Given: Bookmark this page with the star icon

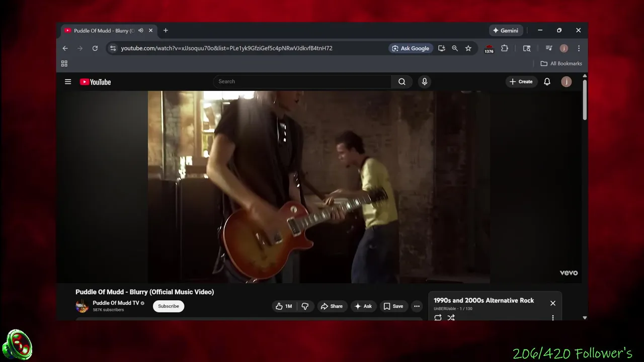Looking at the screenshot, I should [468, 48].
